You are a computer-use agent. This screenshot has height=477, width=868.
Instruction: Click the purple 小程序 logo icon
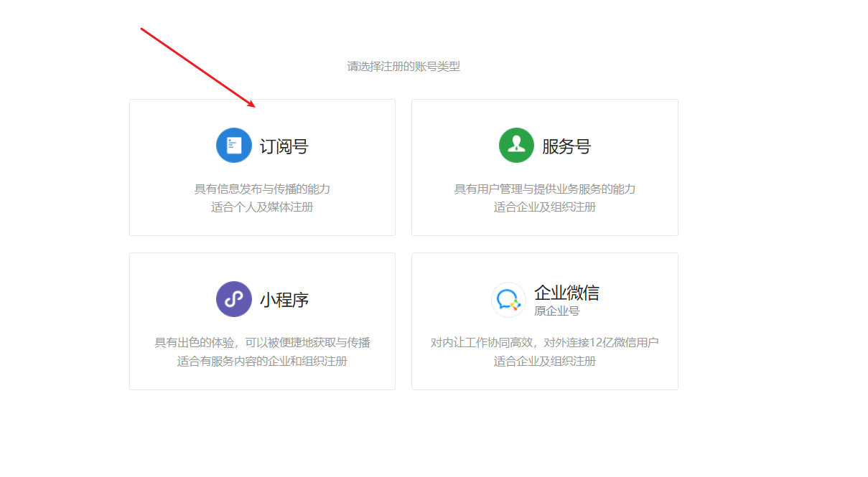[x=233, y=299]
